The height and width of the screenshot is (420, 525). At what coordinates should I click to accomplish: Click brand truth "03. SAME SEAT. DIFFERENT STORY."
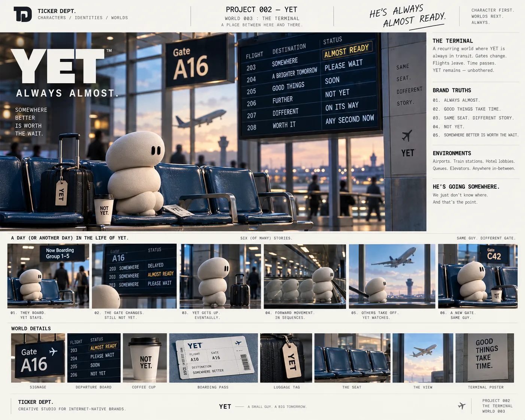pyautogui.click(x=473, y=118)
